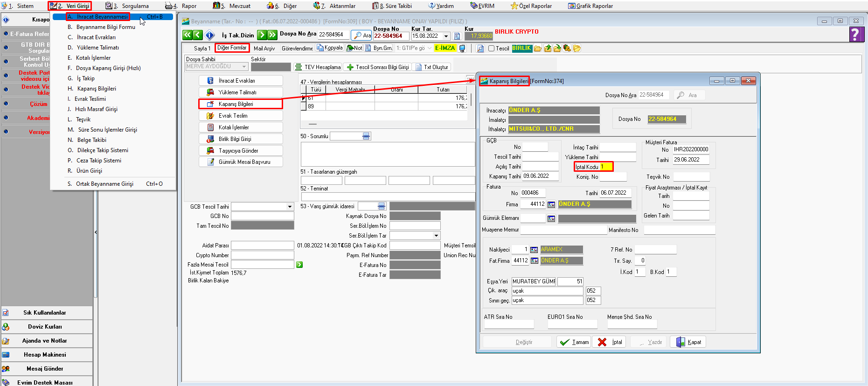Toggle the Tescil checkbox
The image size is (868, 386).
pyautogui.click(x=491, y=49)
